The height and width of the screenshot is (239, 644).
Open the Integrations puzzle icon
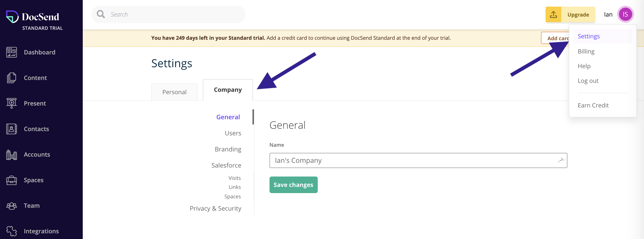[x=12, y=231]
